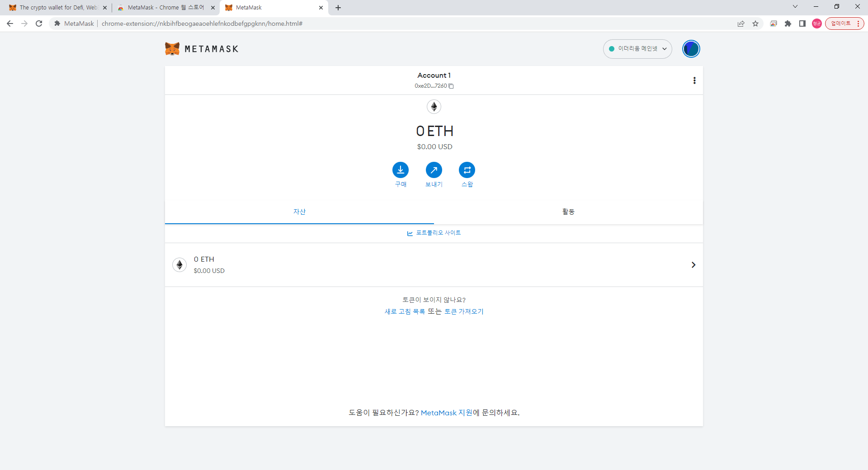Go back in browser history
The width and height of the screenshot is (868, 470).
tap(10, 23)
